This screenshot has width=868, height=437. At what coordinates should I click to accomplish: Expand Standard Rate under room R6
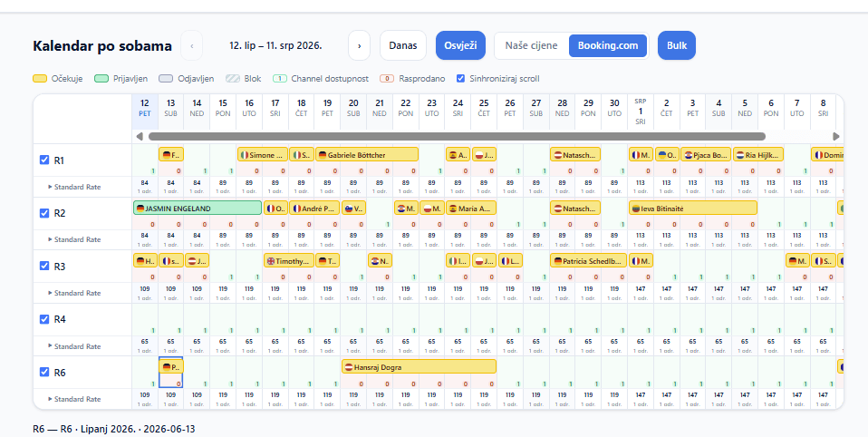pos(74,399)
